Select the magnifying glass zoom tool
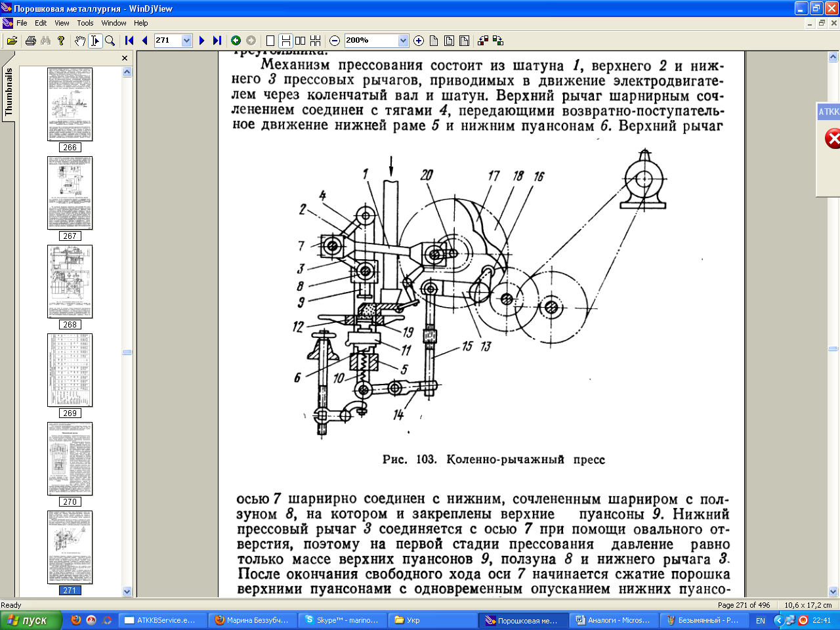Screen dimensions: 840x630 pos(110,41)
